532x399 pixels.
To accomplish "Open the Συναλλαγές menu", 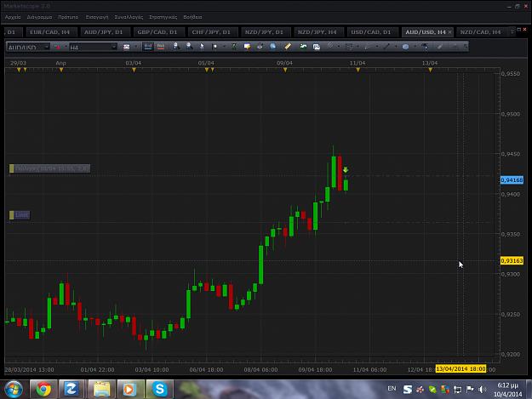I will click(x=129, y=17).
